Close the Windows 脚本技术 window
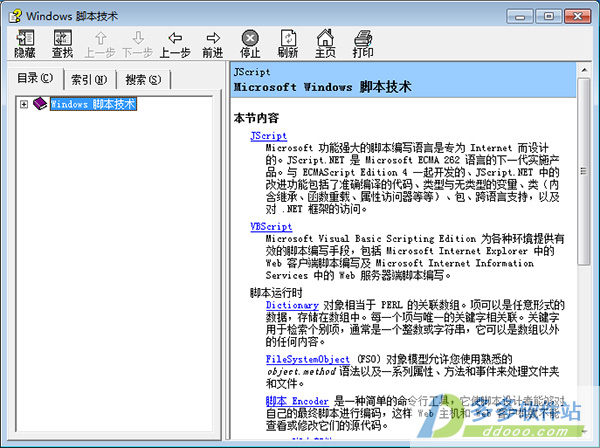Viewport: 600px width, 448px height. [x=577, y=16]
